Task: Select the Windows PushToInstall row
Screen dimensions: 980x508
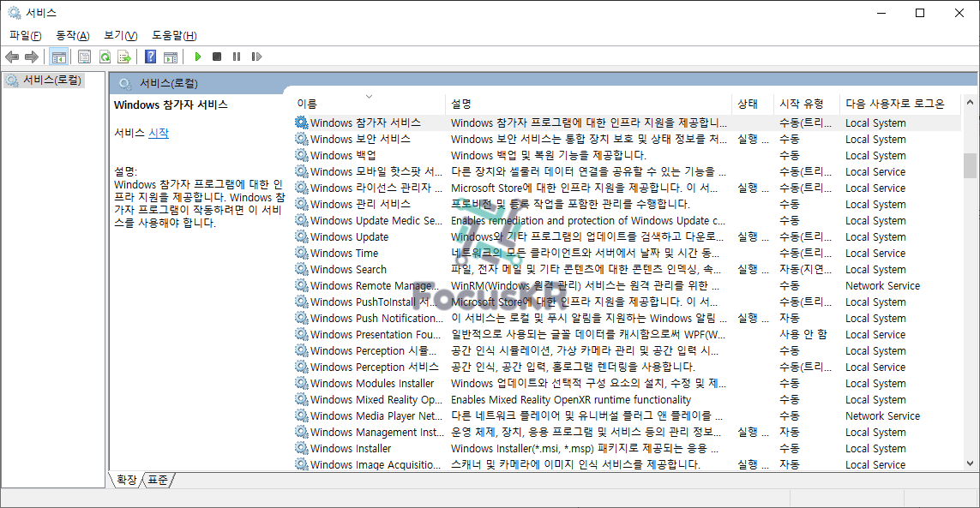Action: 628,302
